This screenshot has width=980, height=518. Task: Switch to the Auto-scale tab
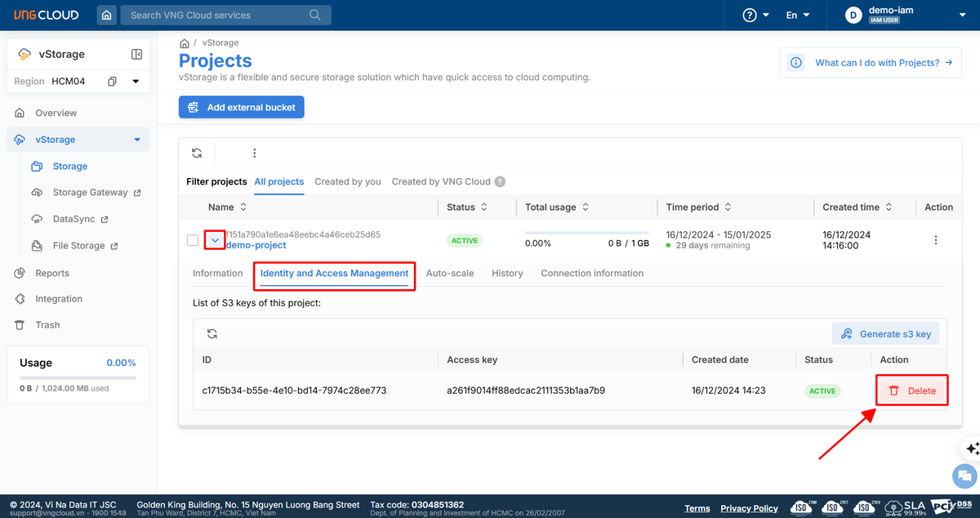pyautogui.click(x=450, y=273)
